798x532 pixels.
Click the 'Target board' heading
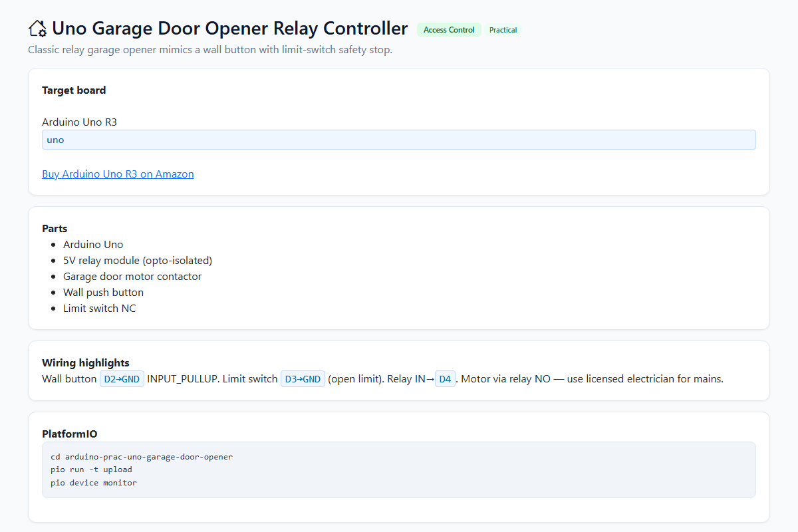[x=74, y=90]
